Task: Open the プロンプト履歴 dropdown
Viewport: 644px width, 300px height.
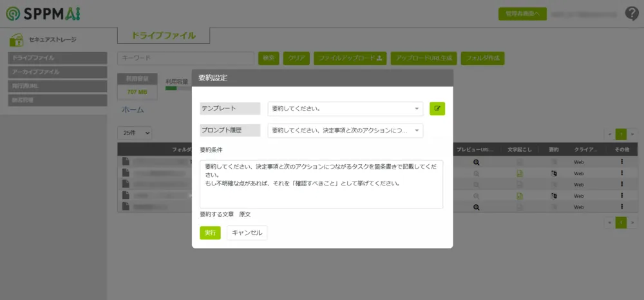Action: pyautogui.click(x=345, y=131)
